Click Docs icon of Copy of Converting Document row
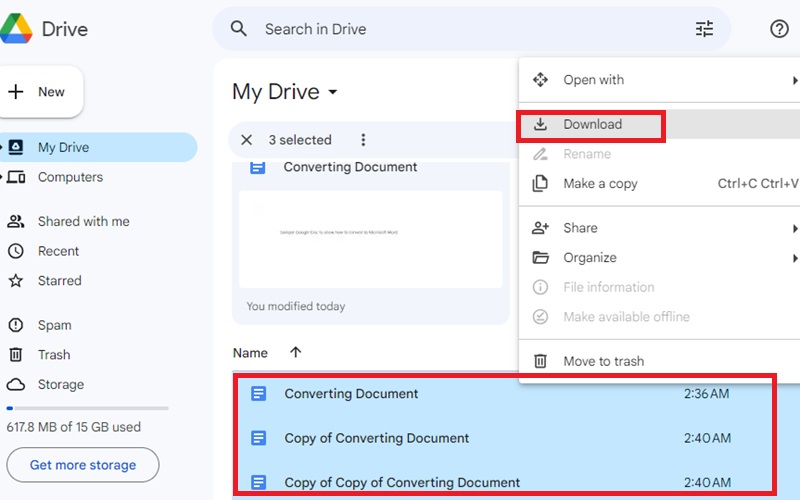Image resolution: width=800 pixels, height=500 pixels. 259,438
